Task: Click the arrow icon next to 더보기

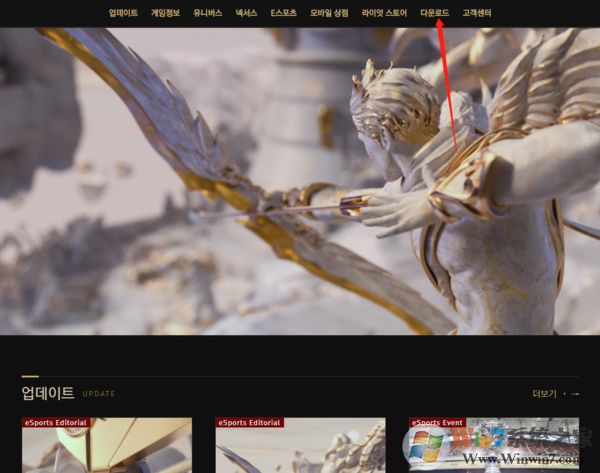Action: pyautogui.click(x=575, y=394)
